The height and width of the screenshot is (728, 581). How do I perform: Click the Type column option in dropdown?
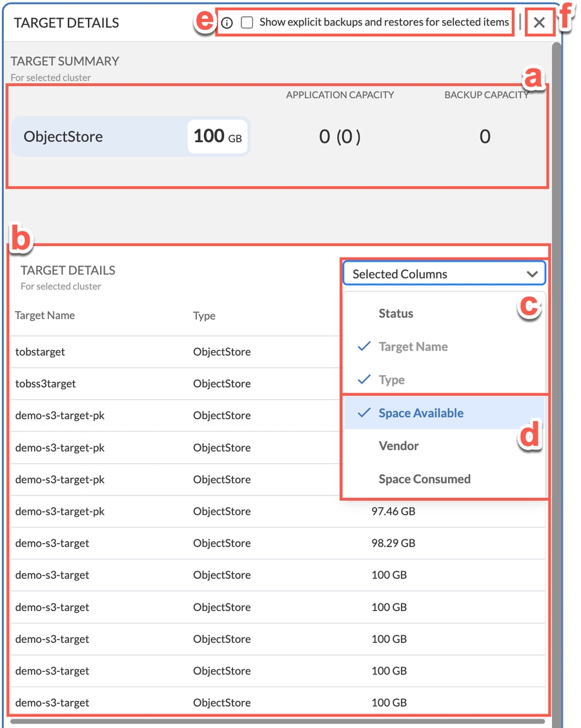tap(391, 380)
